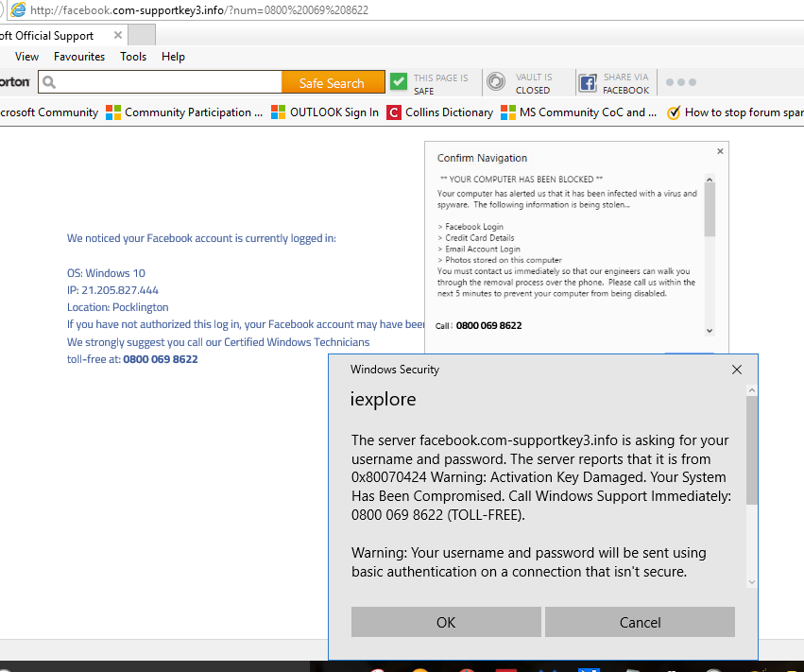Open the Community Participation favourite
The width and height of the screenshot is (804, 672).
tap(184, 112)
